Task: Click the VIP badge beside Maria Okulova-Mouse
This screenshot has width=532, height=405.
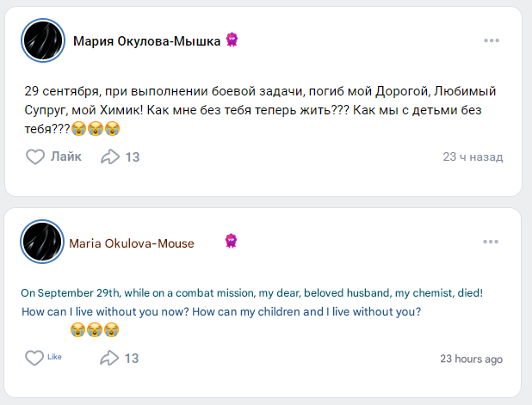Action: click(x=231, y=242)
